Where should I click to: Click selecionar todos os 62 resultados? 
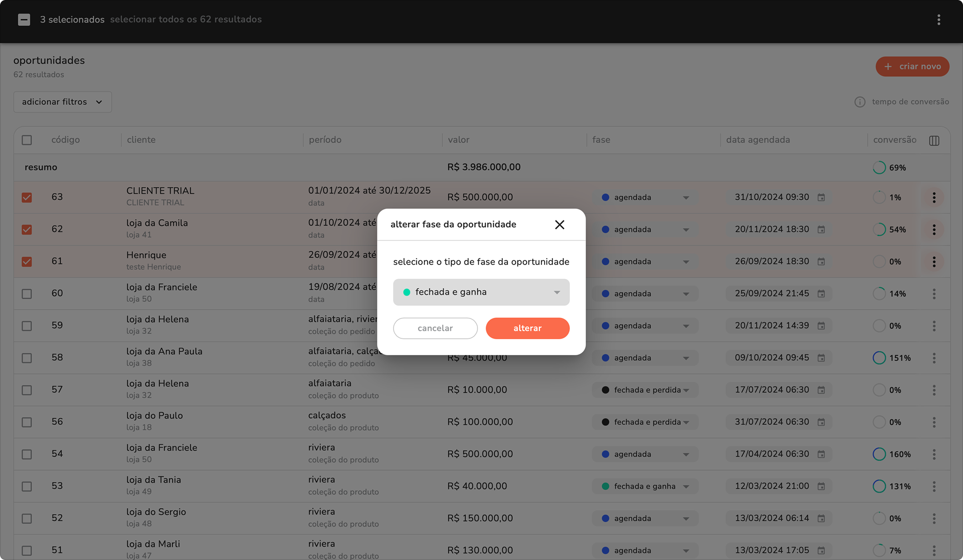click(x=186, y=20)
